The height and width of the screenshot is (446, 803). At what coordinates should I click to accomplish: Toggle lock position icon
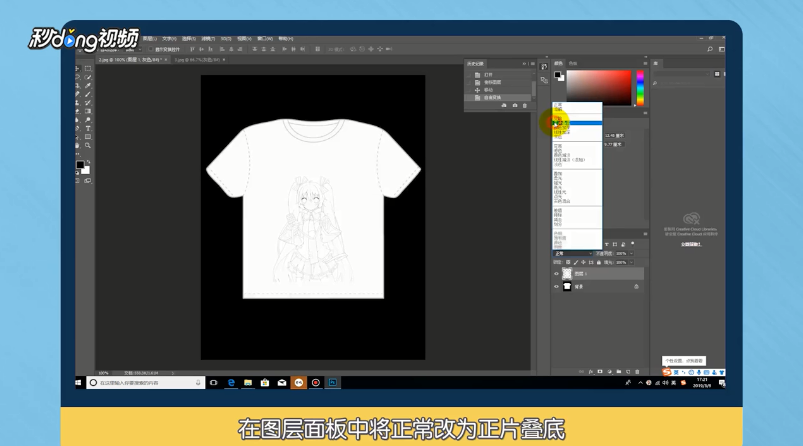tap(583, 262)
